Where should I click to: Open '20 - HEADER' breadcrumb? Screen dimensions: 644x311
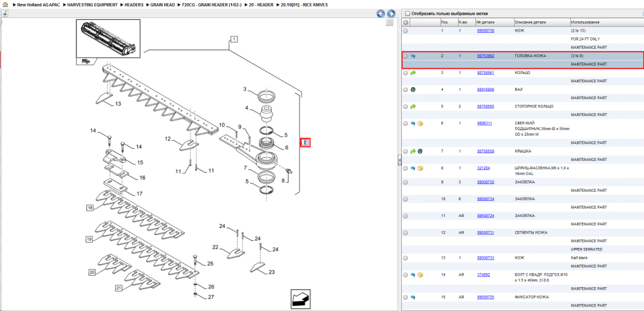(261, 5)
